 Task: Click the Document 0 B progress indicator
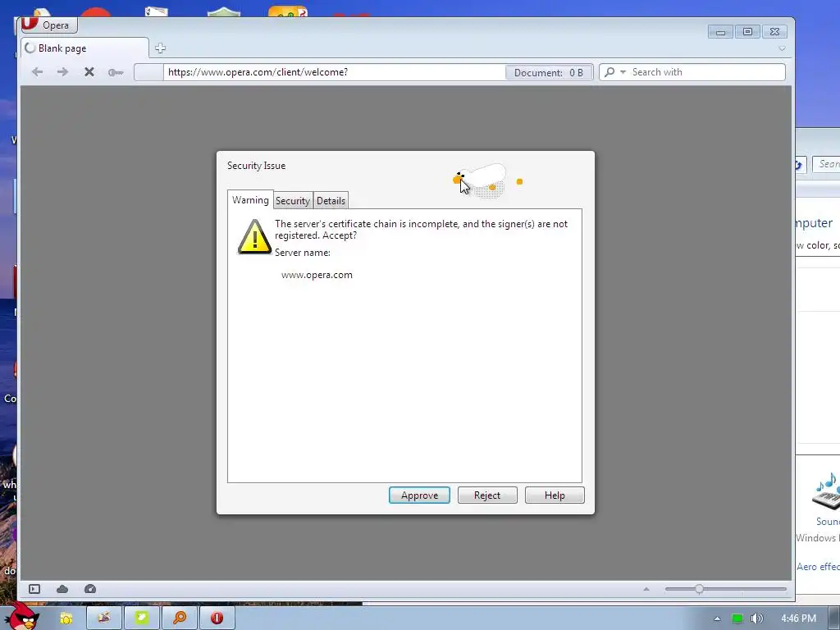coord(549,72)
